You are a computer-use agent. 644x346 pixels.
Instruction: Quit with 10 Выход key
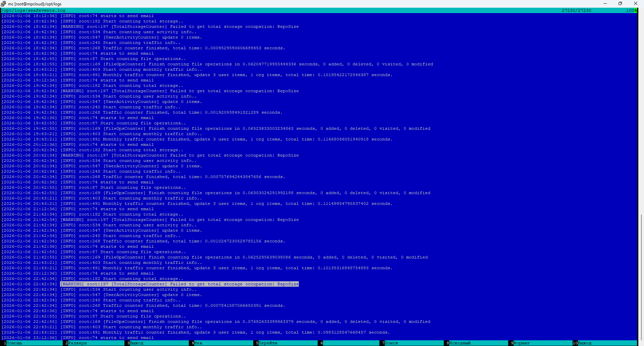(585, 343)
